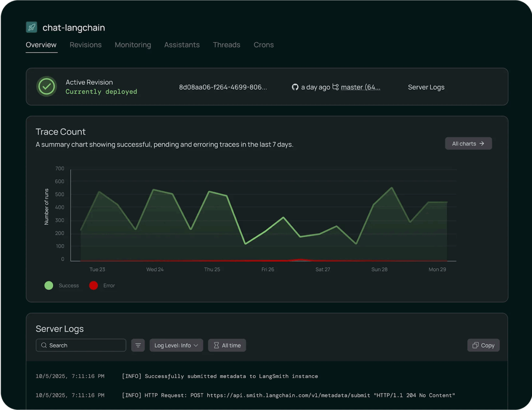Open the Threads tab
Screen dimensions: 532x410
coord(226,45)
